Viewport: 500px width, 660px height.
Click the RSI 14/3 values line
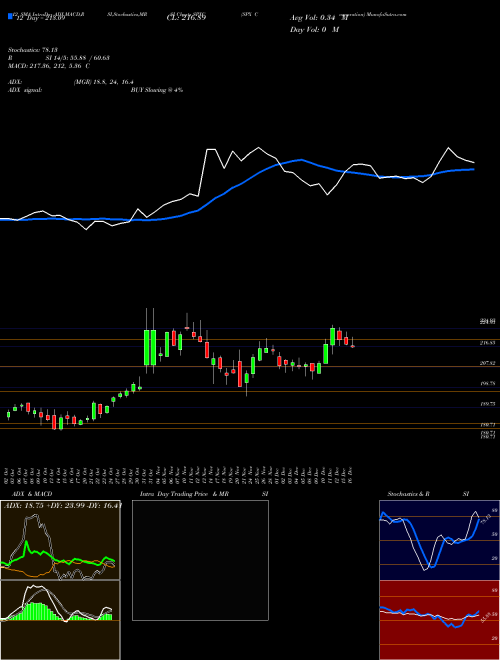[59, 58]
